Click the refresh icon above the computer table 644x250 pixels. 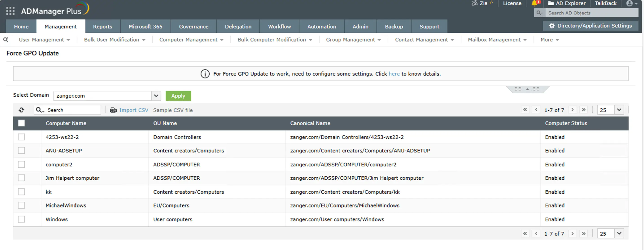point(22,110)
